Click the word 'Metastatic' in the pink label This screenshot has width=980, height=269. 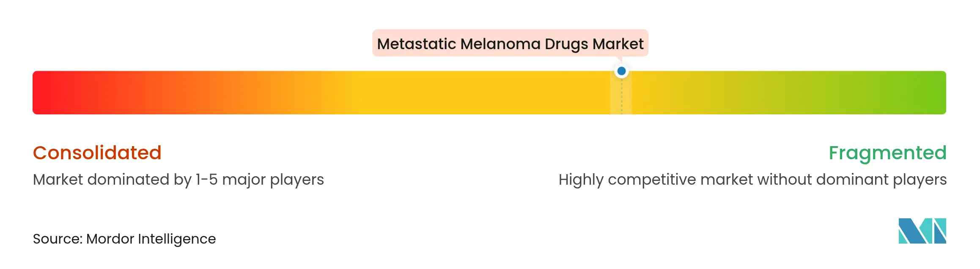click(416, 44)
